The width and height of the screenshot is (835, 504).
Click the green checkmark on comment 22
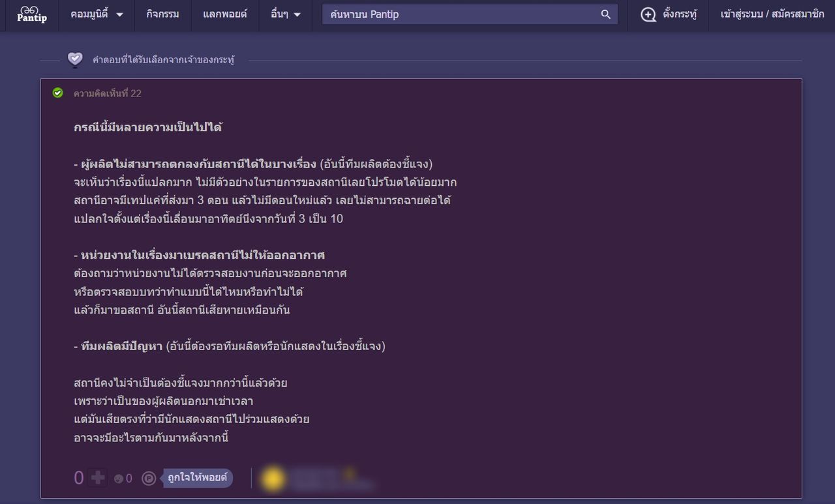(58, 93)
